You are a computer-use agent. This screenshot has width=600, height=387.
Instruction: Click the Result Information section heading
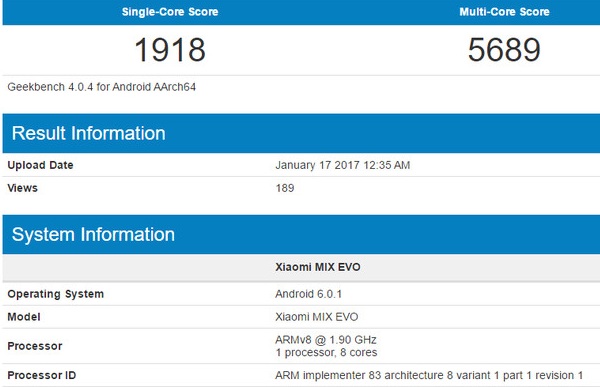(88, 133)
